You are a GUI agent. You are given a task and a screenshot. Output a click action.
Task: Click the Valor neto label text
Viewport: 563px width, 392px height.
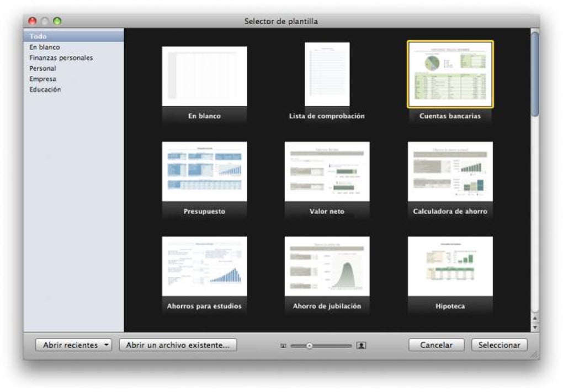(327, 211)
